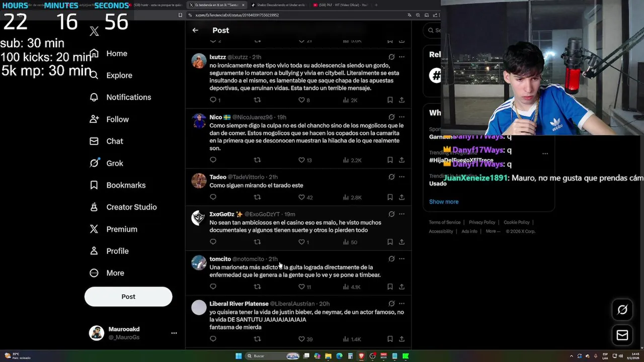View analytics of Tadeo's post
Screen dimensions: 644x362
pos(352,197)
